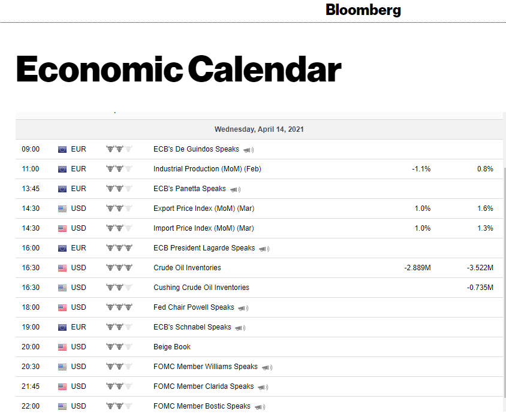Click speaker icon next to FOMC Member Clarida Speaks

tap(263, 387)
